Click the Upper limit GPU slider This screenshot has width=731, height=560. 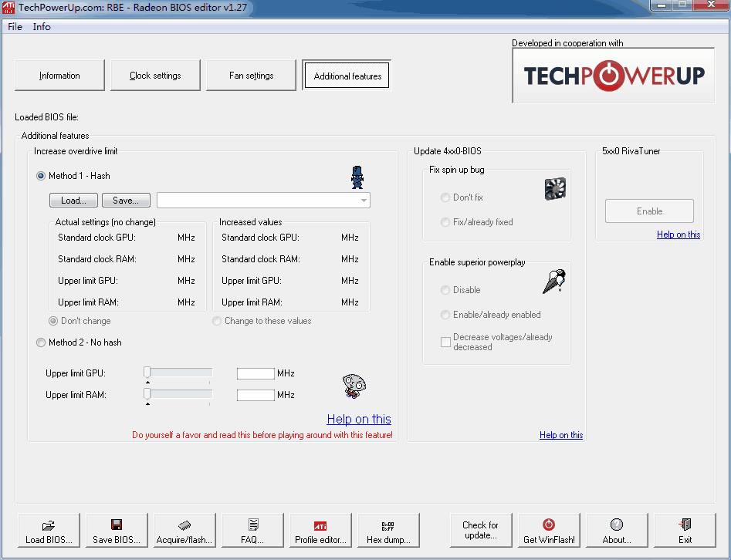pos(178,373)
